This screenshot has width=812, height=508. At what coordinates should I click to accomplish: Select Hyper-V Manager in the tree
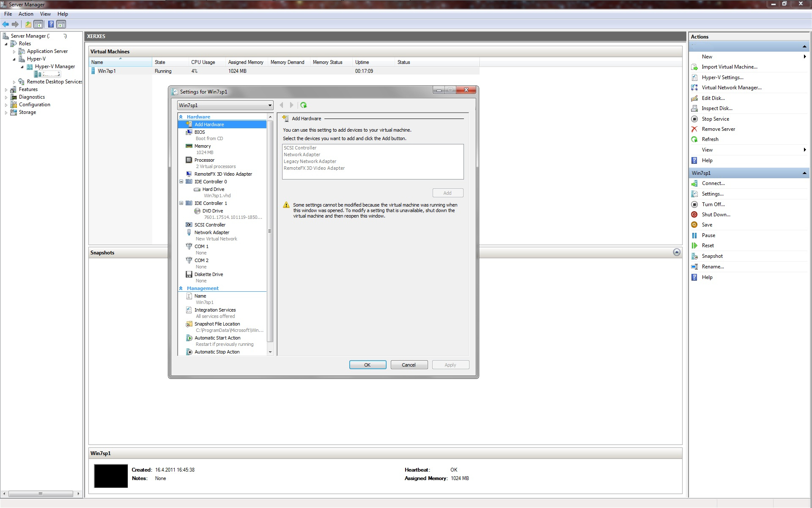(55, 66)
